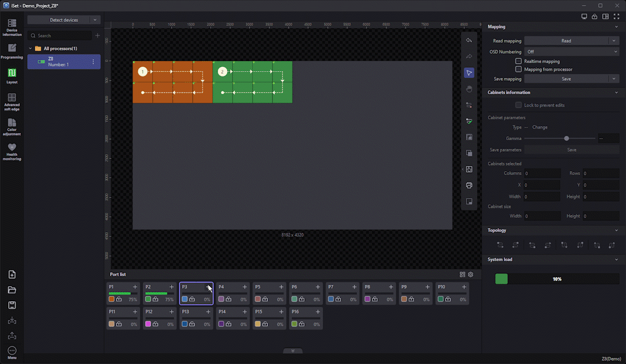
Task: Toggle the lock icon on port P1
Action: pos(119,299)
